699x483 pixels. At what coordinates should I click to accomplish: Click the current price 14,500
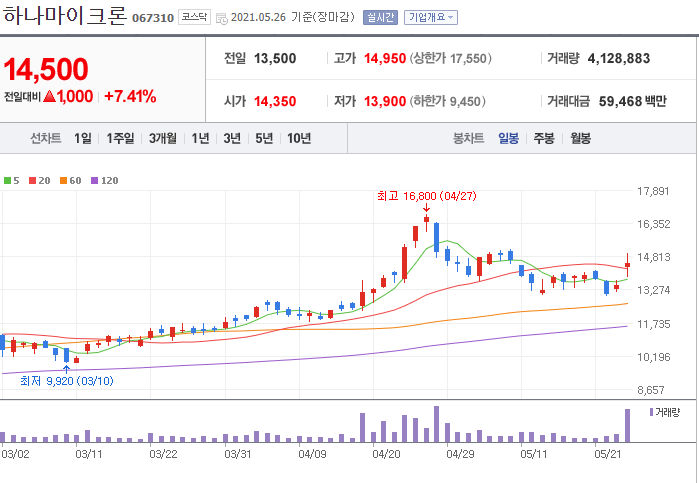click(x=46, y=69)
